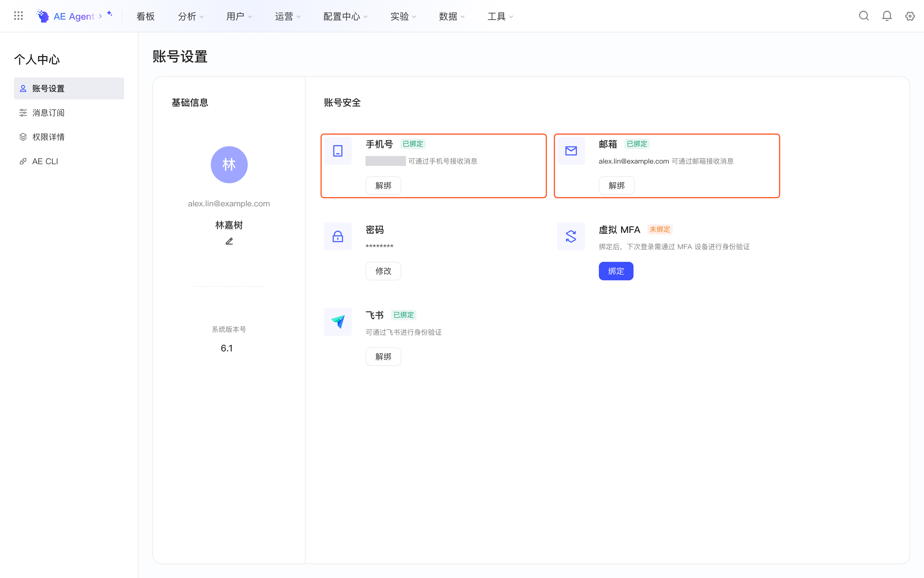Select 账号设置 in the sidebar
This screenshot has height=578, width=924.
[x=69, y=88]
